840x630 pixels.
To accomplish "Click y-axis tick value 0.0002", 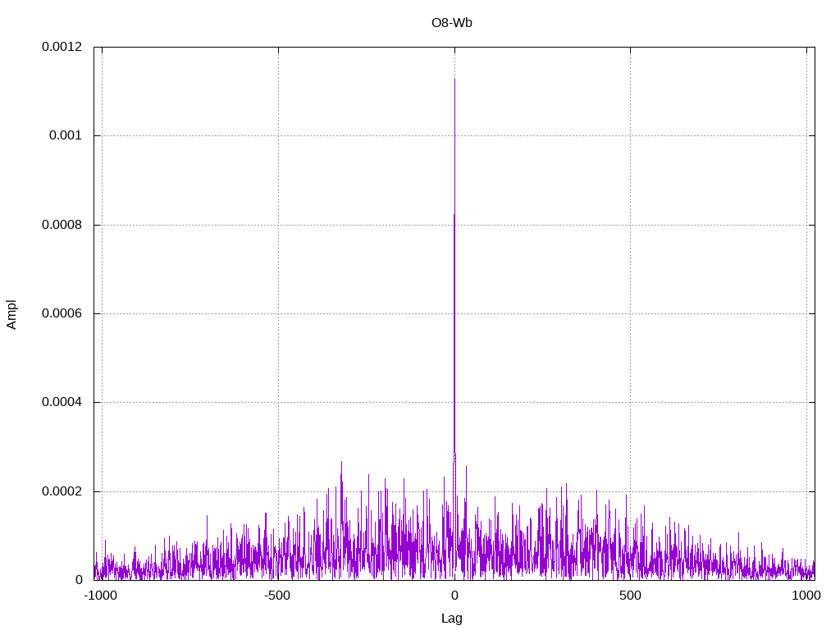I will coord(62,492).
